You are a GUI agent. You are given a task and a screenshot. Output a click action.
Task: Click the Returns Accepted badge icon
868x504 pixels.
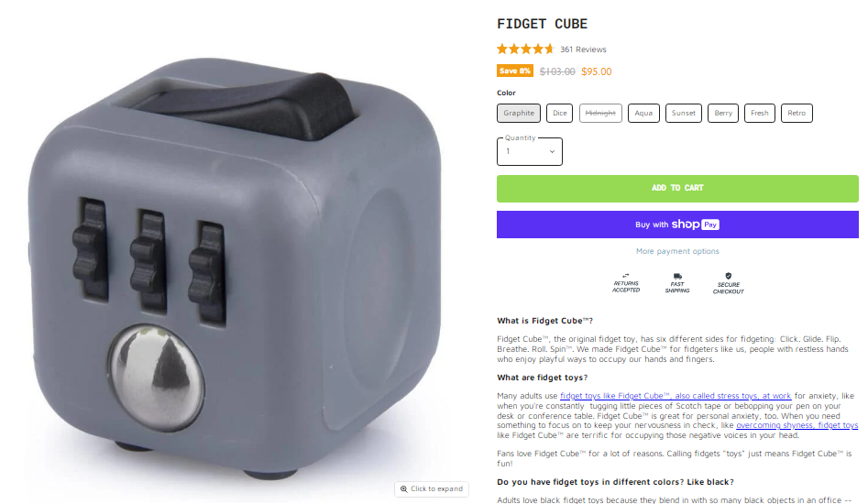(626, 275)
